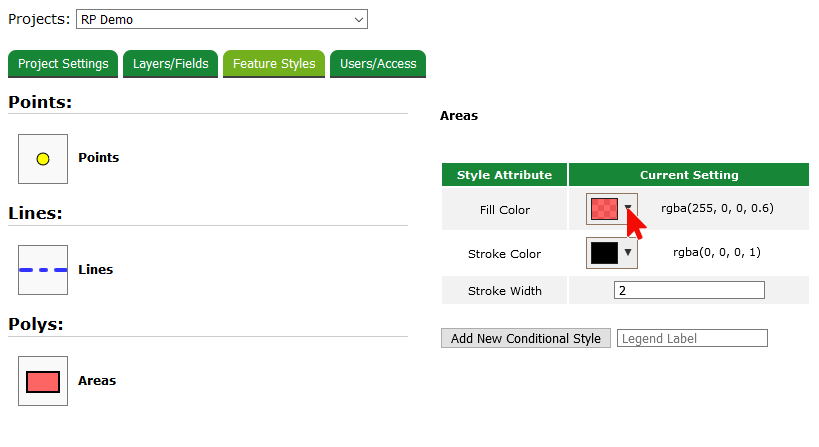Click the red Areas polygon style icon
This screenshot has width=819, height=447.
point(43,381)
